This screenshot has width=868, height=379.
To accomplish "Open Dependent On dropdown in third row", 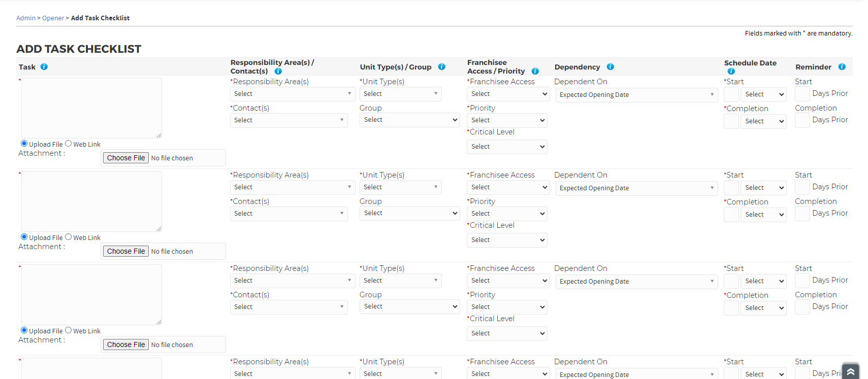I will pyautogui.click(x=636, y=282).
